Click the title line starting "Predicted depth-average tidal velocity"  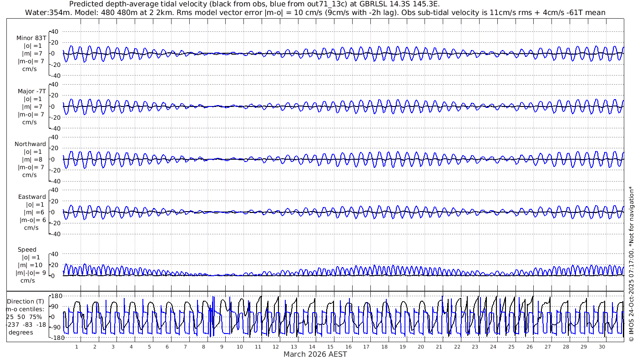(x=254, y=4)
